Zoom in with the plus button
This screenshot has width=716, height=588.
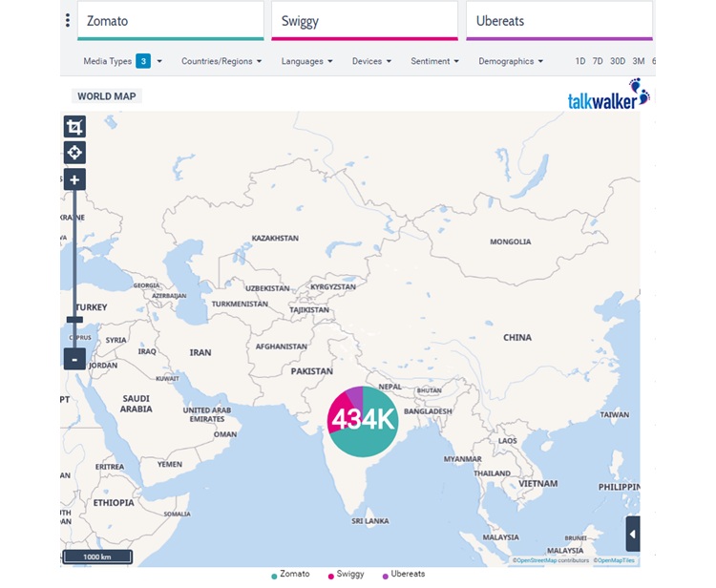(74, 179)
